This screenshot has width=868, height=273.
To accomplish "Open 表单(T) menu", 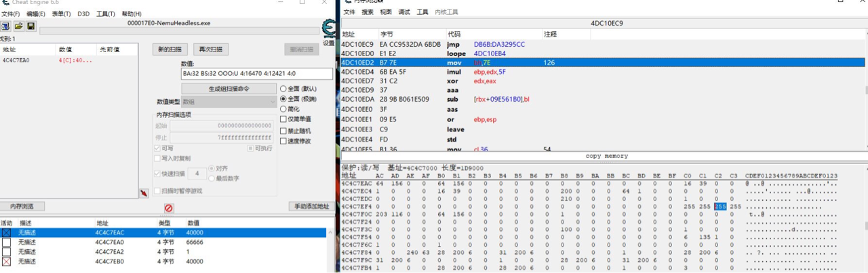I will (x=62, y=14).
